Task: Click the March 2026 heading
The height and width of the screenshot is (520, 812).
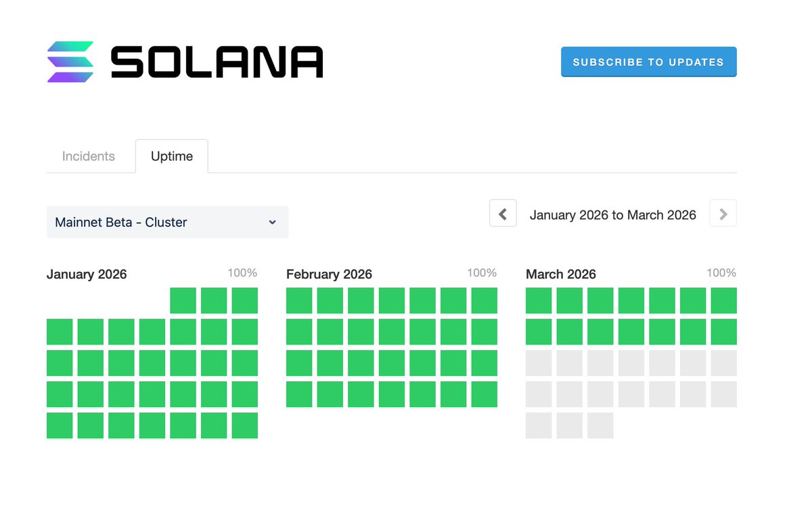Action: tap(561, 274)
